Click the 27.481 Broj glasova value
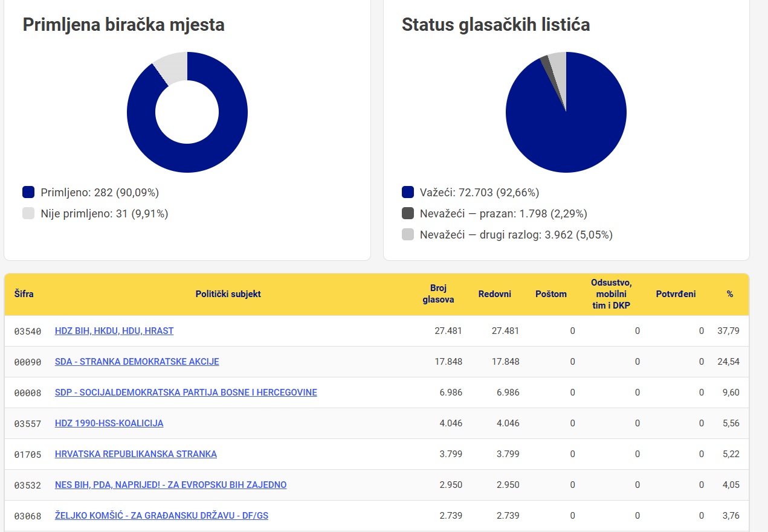The image size is (768, 532). coord(448,331)
